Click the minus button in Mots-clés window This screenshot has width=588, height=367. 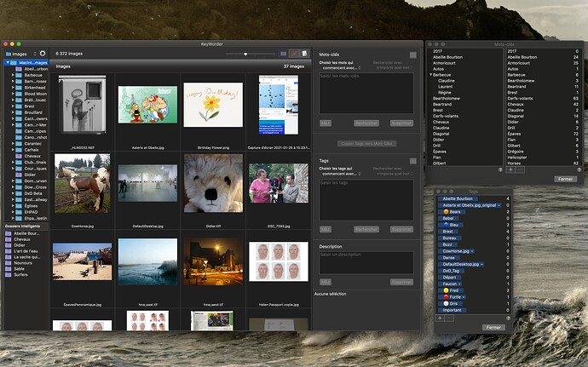[x=519, y=169]
